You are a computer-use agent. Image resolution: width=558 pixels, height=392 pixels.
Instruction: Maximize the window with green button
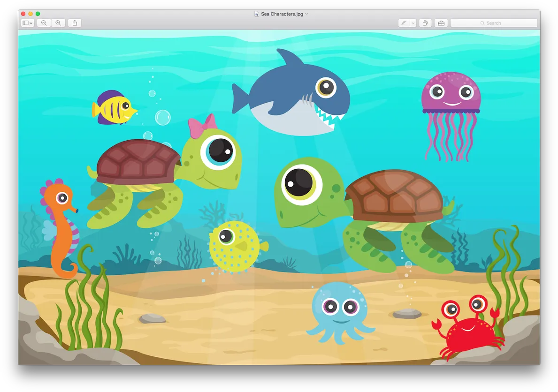tap(38, 14)
